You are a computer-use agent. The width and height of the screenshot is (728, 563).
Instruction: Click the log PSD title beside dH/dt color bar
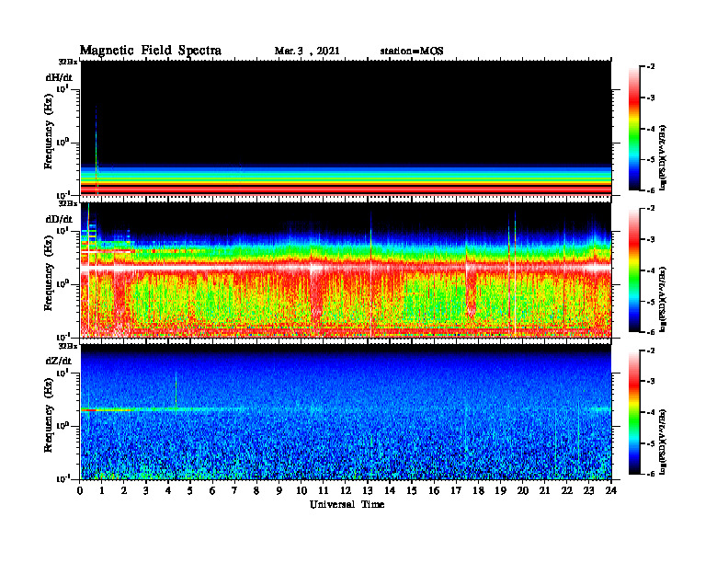664,157
